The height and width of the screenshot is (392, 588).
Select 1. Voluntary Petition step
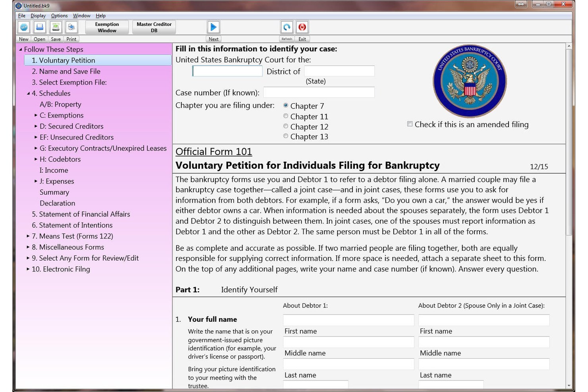pyautogui.click(x=98, y=60)
